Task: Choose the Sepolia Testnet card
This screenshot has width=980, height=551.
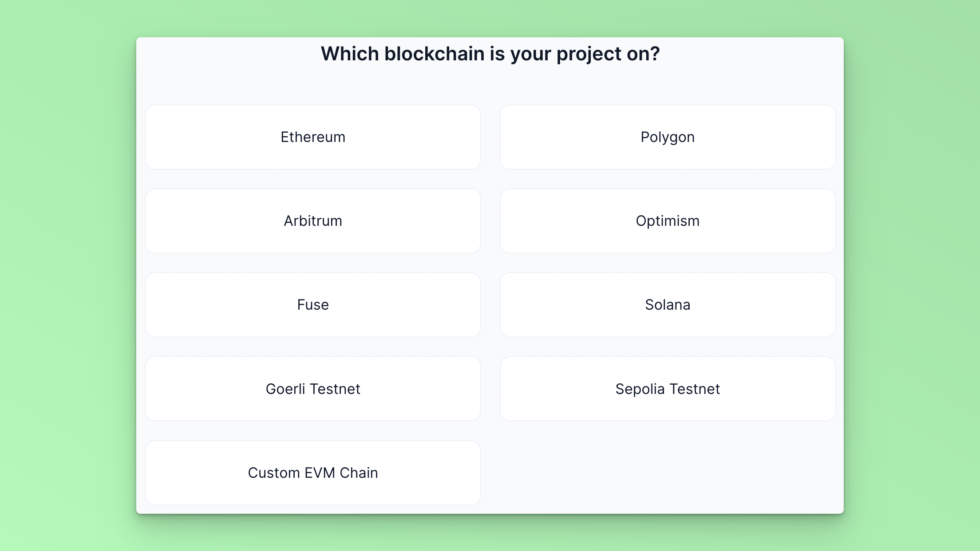Action: tap(668, 389)
